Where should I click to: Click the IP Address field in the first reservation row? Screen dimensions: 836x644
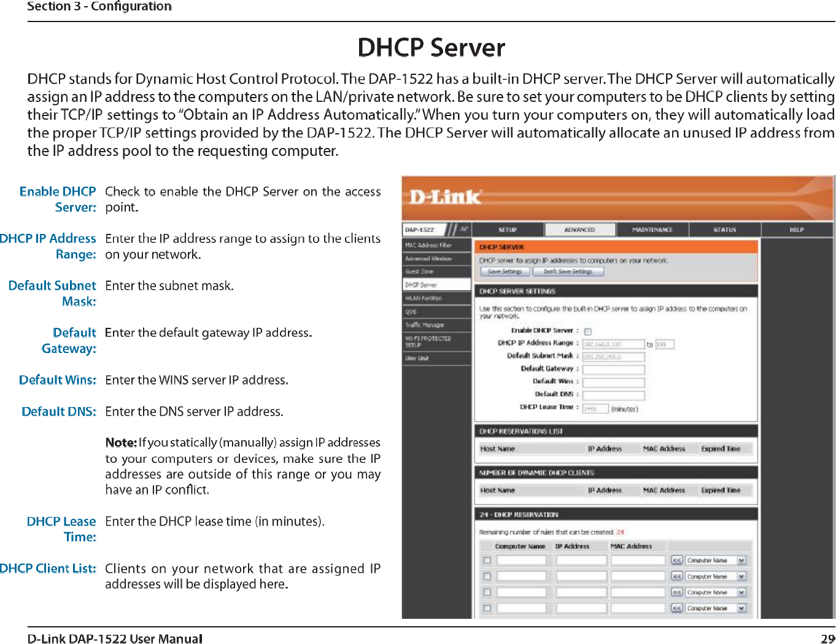pos(581,561)
